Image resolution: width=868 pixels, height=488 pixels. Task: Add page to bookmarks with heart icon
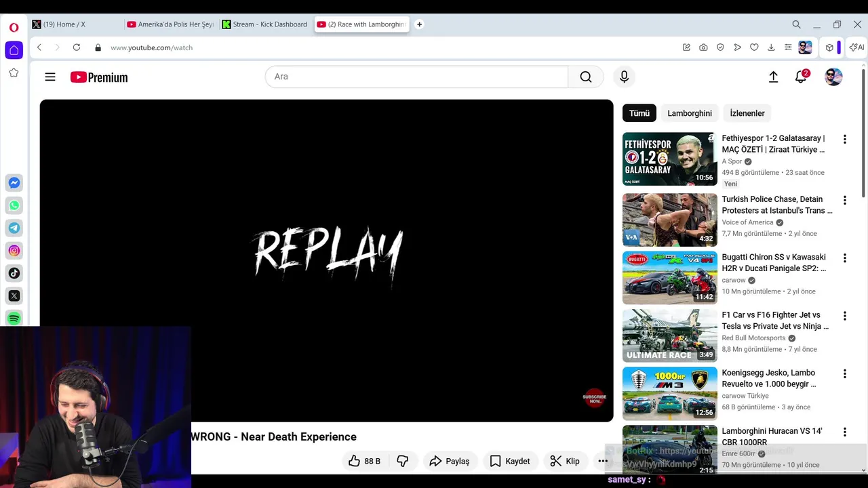pos(754,47)
